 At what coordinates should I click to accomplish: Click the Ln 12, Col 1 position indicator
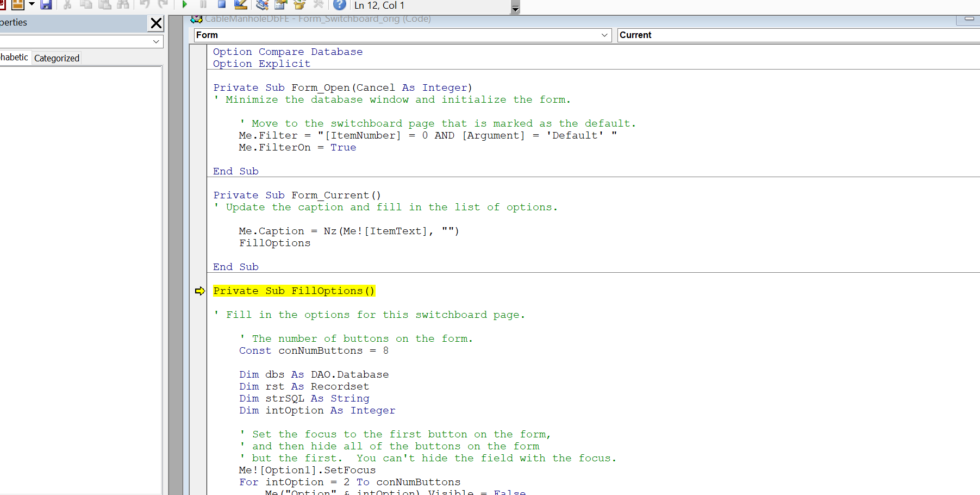[379, 5]
